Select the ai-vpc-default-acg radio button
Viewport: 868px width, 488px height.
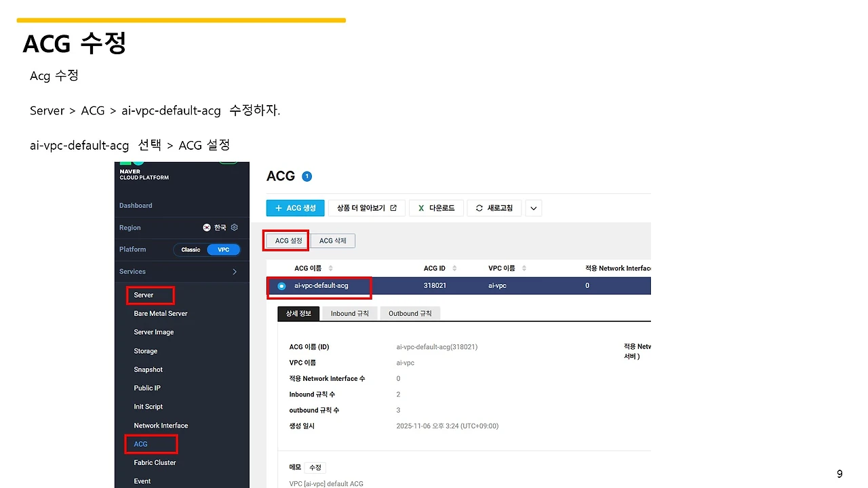281,285
